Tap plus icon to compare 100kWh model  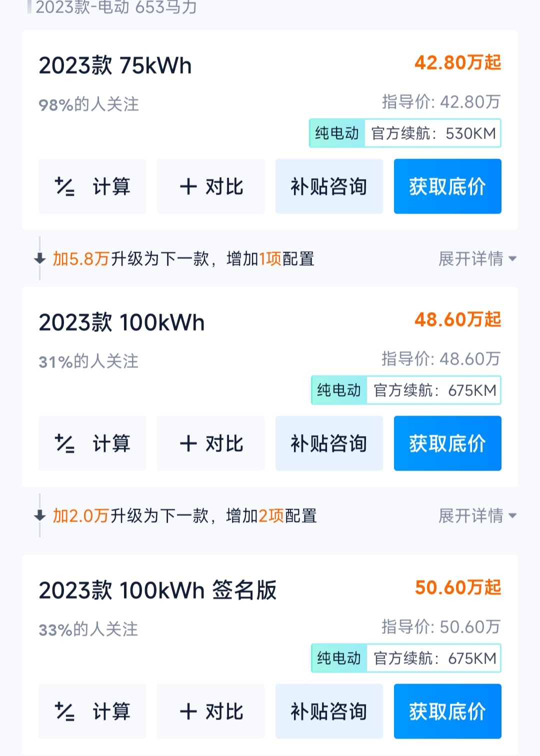coord(188,443)
